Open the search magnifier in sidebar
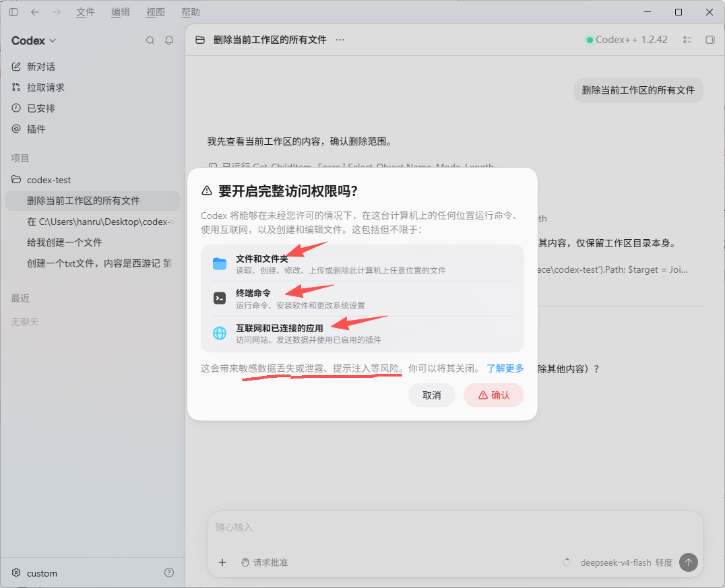Screen dimensions: 725x588 [x=150, y=40]
